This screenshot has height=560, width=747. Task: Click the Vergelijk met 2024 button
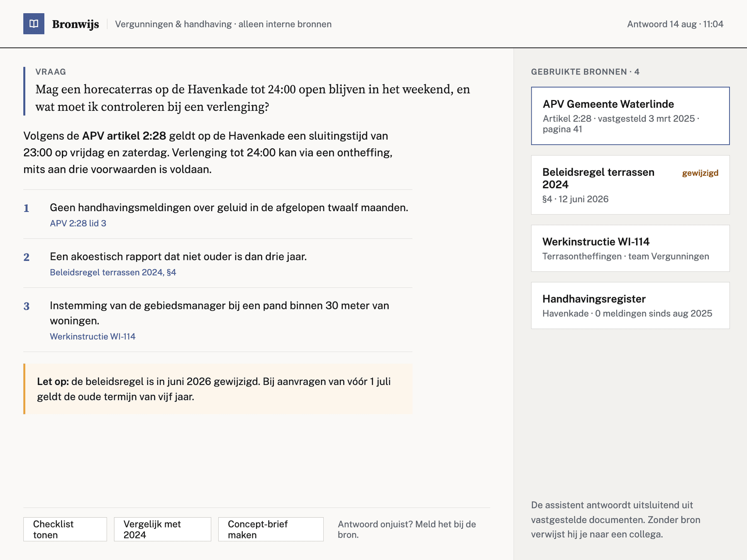(163, 529)
